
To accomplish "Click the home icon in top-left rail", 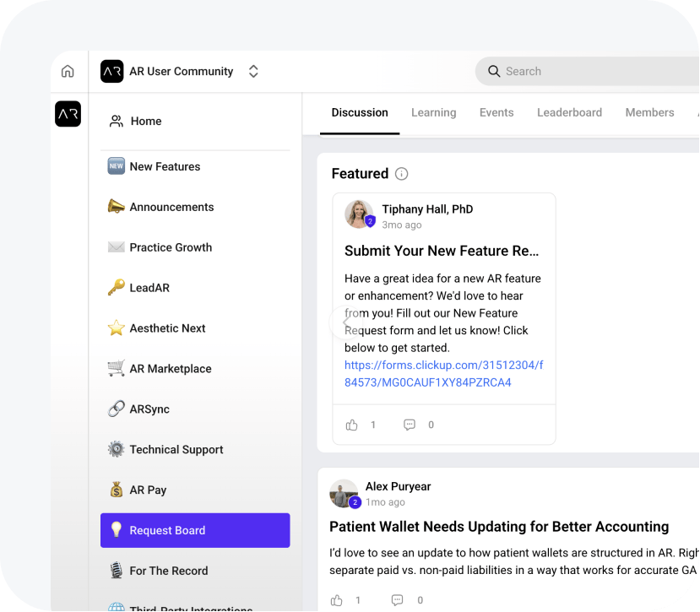I will tap(68, 72).
